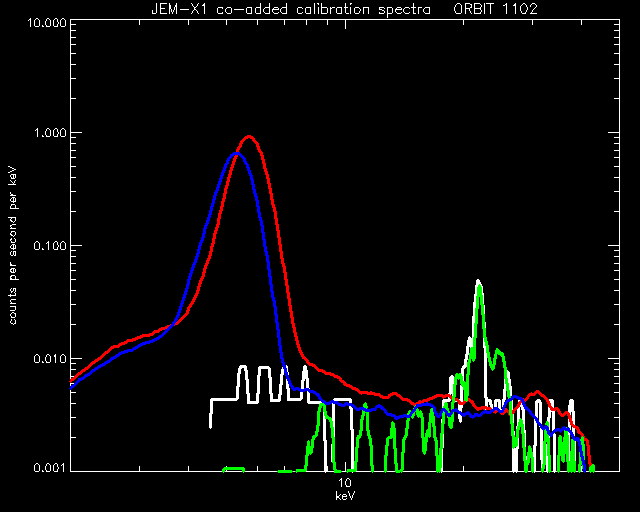Click the 0.001 y-axis label

50,467
